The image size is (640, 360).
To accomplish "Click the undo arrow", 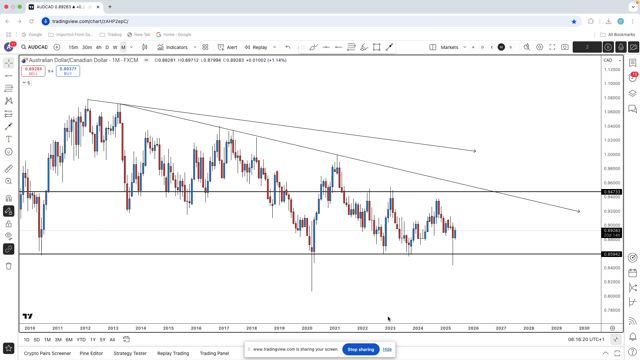I will (x=288, y=47).
